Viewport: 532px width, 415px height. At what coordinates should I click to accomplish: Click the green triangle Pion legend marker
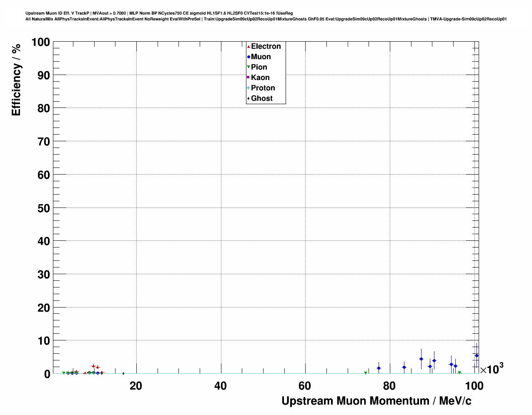click(x=248, y=67)
